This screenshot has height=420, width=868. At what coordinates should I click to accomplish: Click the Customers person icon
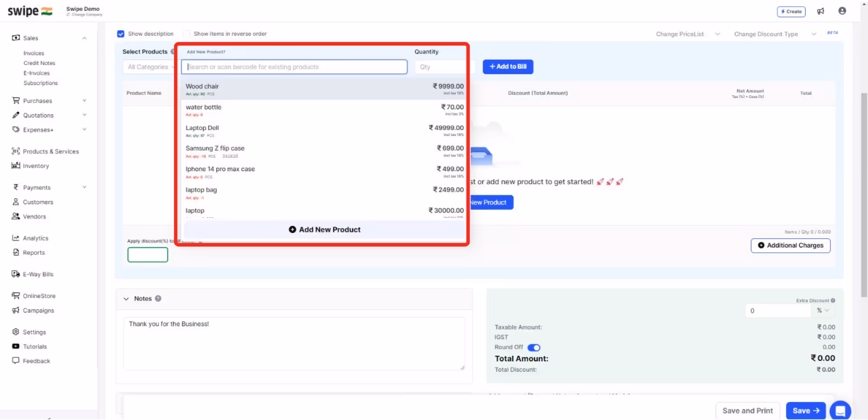(16, 202)
